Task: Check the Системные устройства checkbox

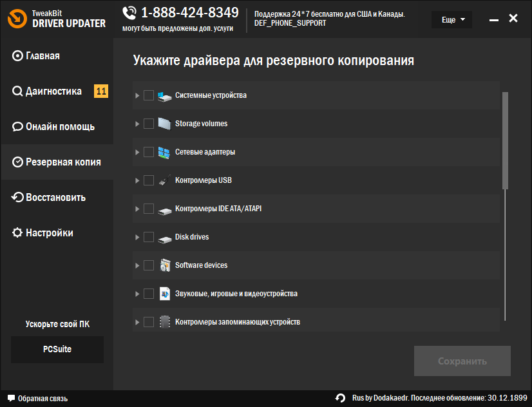Action: (x=149, y=95)
